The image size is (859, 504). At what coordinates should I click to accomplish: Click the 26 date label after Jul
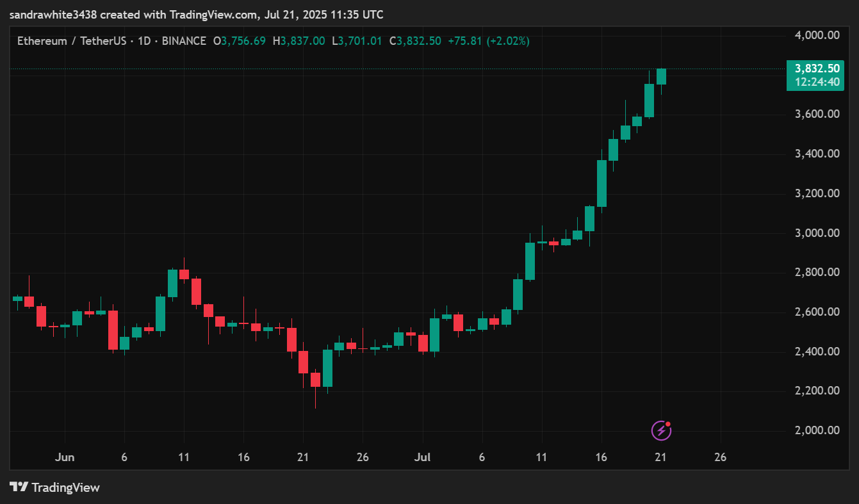pos(720,457)
